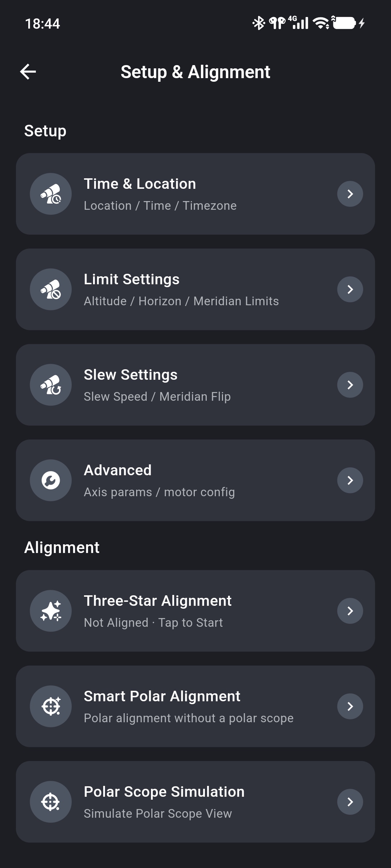391x868 pixels.
Task: Click the Three-Star Alignment sparkle icon
Action: coord(51,611)
